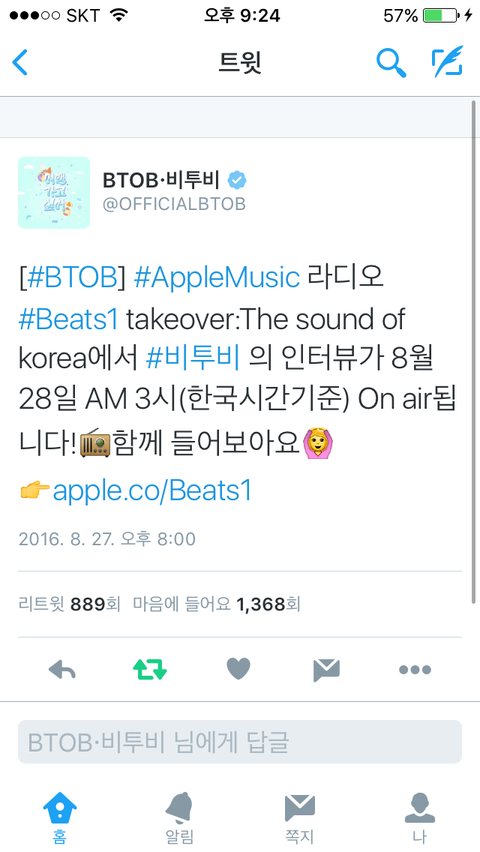This screenshot has height=852, width=480.
Task: Toggle the green retweet icon
Action: click(x=150, y=669)
